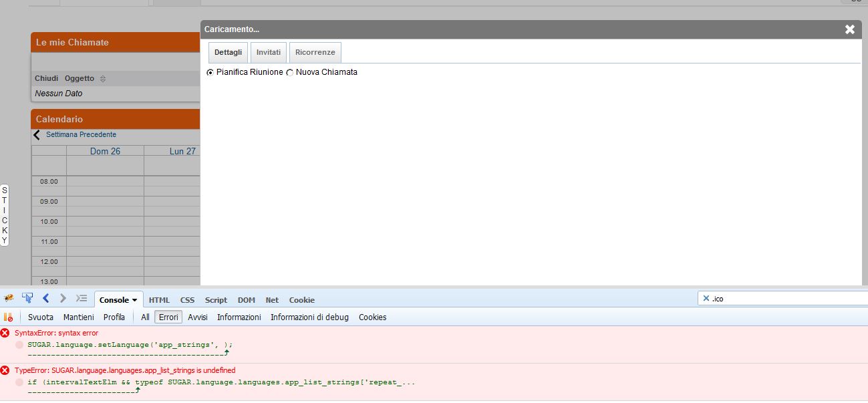
Task: Filter console to Informazioni di debug
Action: click(x=309, y=317)
